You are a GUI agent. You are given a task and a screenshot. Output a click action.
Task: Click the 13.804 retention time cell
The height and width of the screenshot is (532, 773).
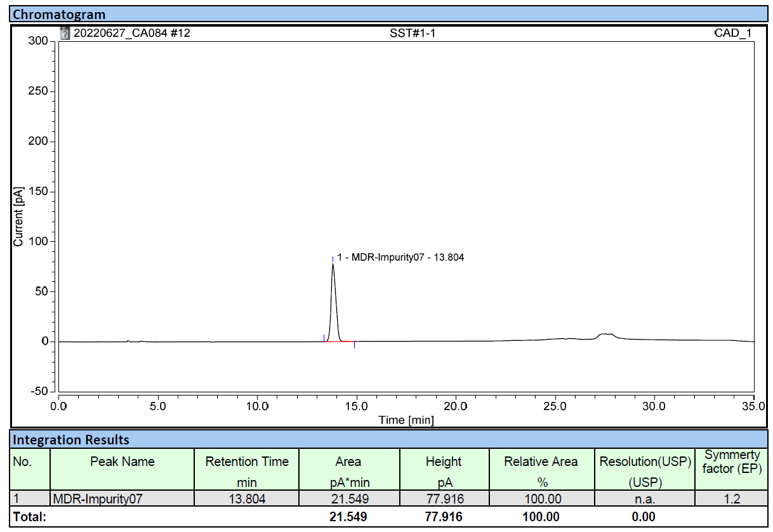pyautogui.click(x=247, y=499)
